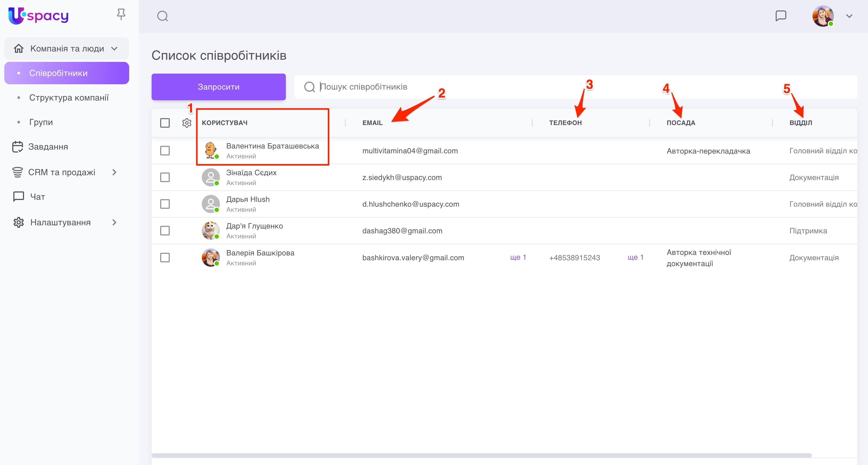Select checkbox for Дар'я Глущенко
Screen dimensions: 868x465
point(165,231)
